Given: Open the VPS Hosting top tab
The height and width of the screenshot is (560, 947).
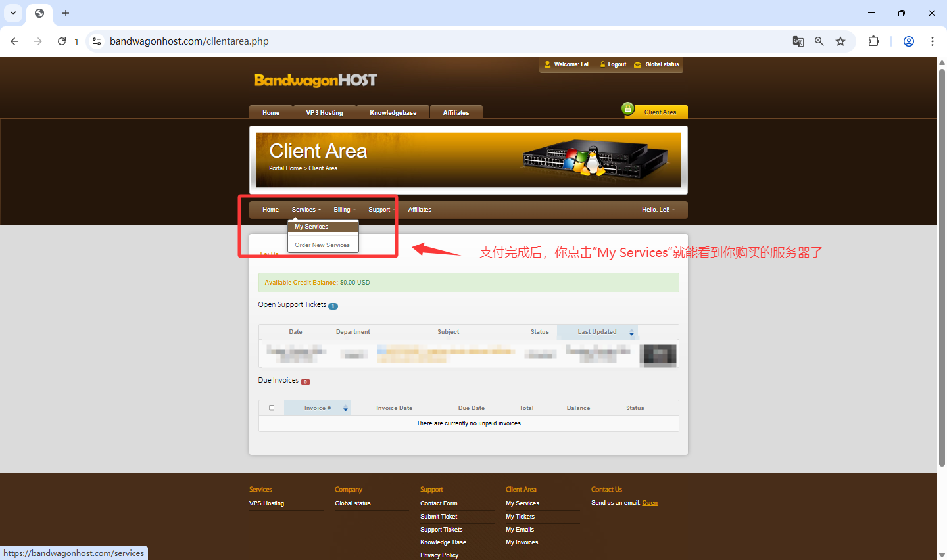Looking at the screenshot, I should pyautogui.click(x=324, y=113).
